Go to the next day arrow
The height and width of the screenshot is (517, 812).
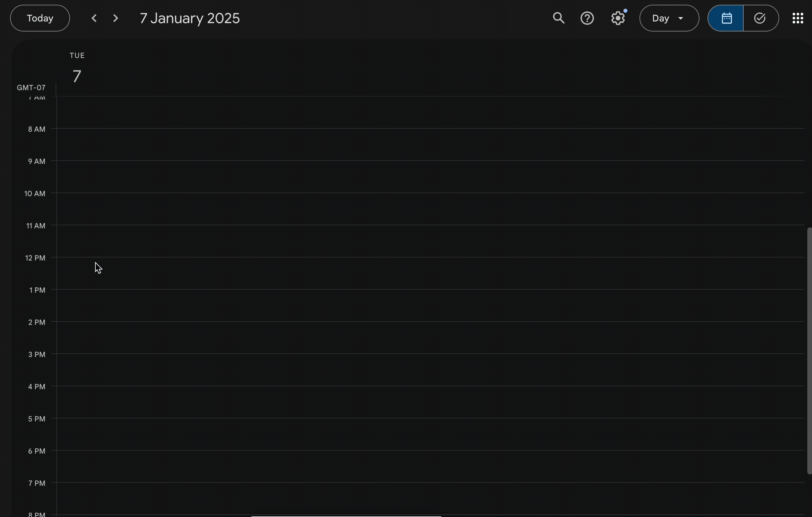coord(115,18)
